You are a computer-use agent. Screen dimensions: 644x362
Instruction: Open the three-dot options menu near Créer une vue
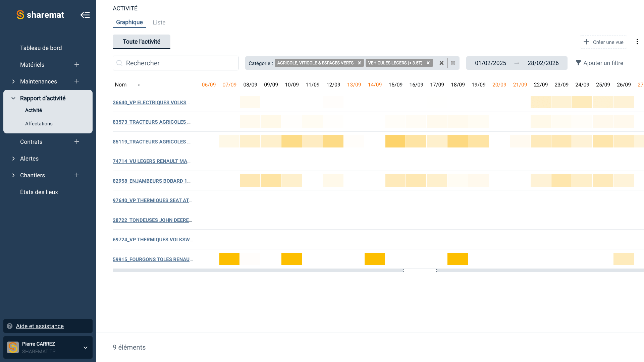coord(637,42)
